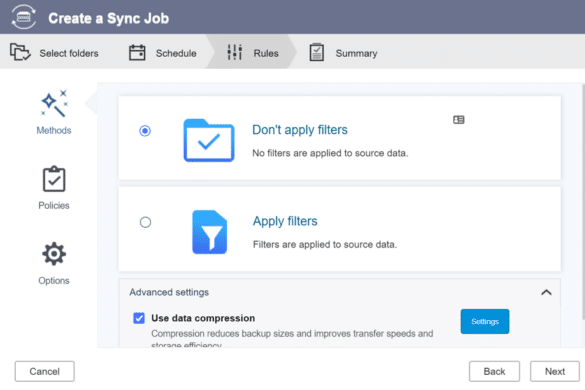Uncheck the Use data compression checkbox
Image resolution: width=585 pixels, height=390 pixels.
[x=139, y=318]
